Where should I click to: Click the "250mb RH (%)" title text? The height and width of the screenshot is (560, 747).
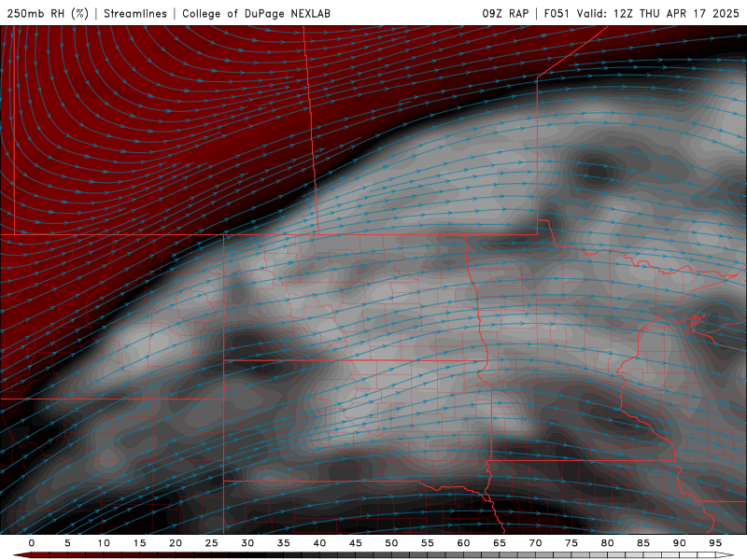[x=48, y=13]
